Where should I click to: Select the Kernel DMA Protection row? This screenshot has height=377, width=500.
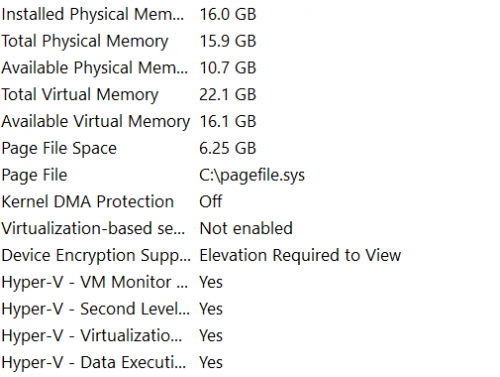coord(250,202)
